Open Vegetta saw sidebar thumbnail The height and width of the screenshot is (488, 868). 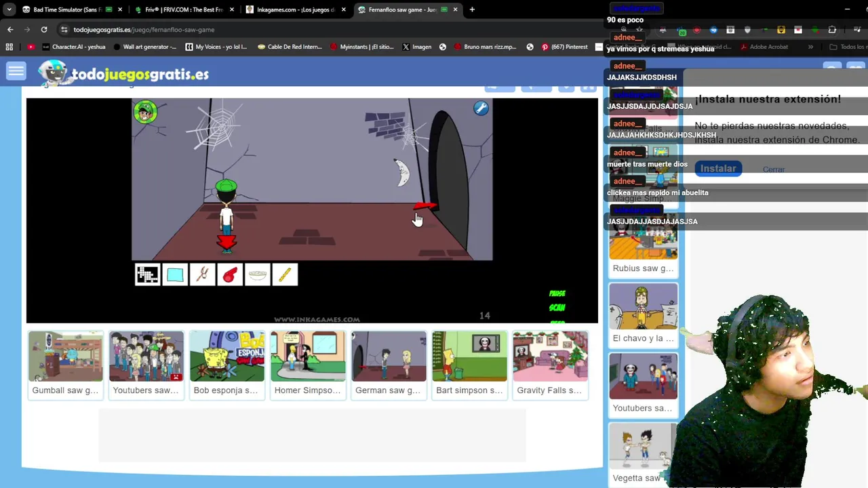pos(643,453)
